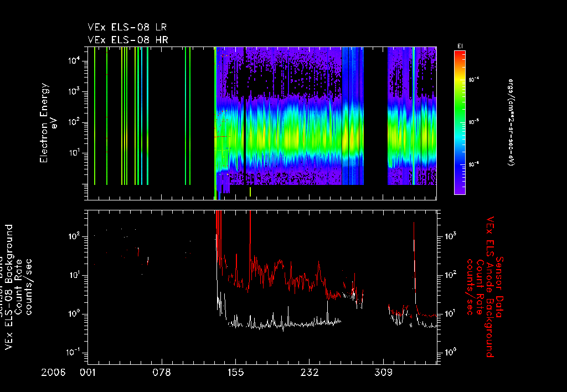This screenshot has height=392, width=567.
Task: Click the 'Electron Energy eV' axis label
Action: [48, 123]
